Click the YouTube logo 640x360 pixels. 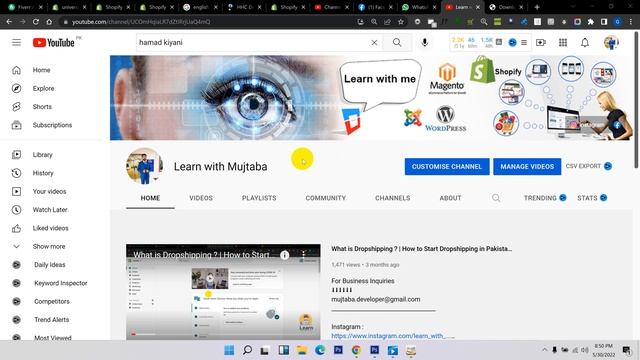point(53,42)
